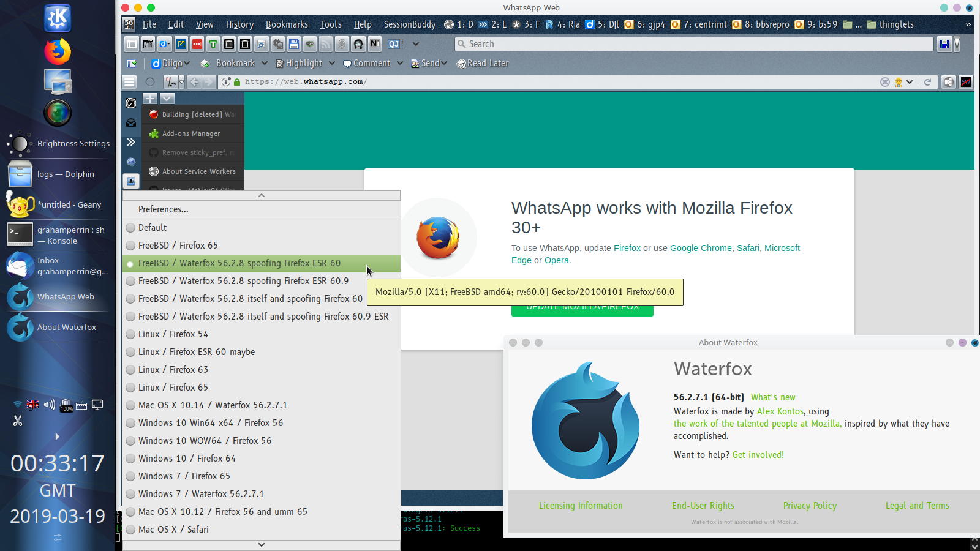Open the page-zoom magnifier toolbar icon

point(261,43)
